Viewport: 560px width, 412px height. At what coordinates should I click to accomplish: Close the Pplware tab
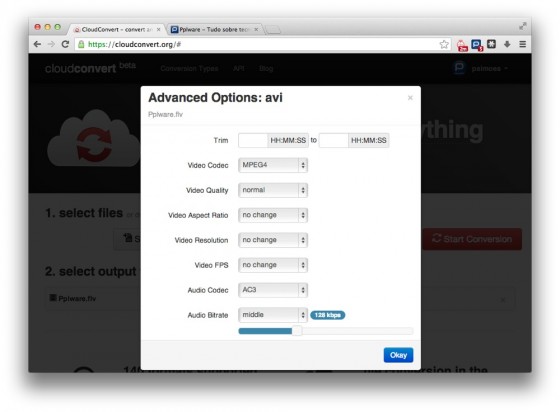click(256, 30)
